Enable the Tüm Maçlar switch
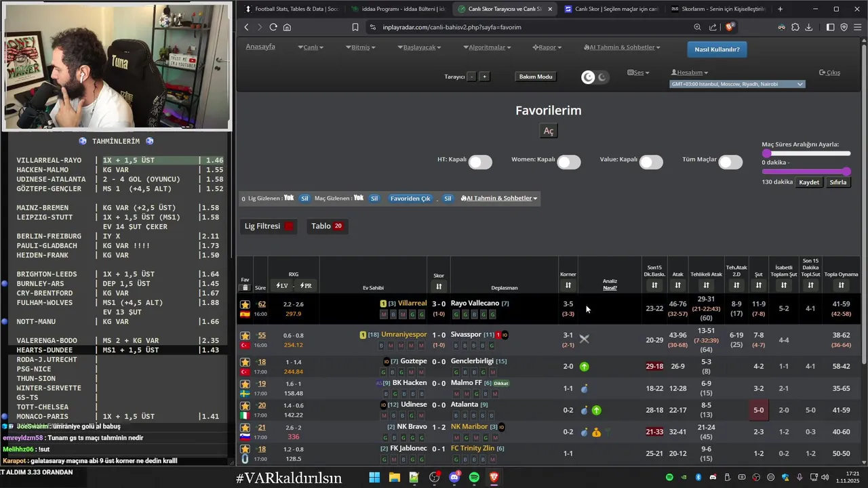Image resolution: width=868 pixels, height=488 pixels. tap(730, 162)
